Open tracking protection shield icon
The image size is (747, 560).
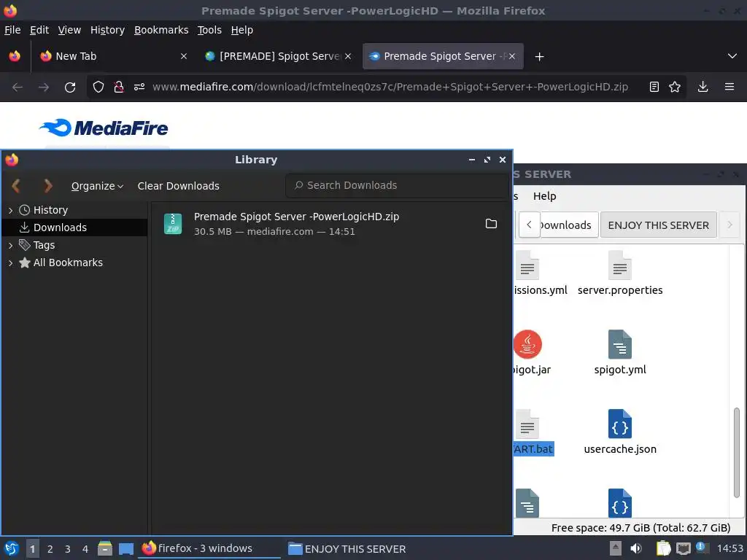pyautogui.click(x=98, y=87)
